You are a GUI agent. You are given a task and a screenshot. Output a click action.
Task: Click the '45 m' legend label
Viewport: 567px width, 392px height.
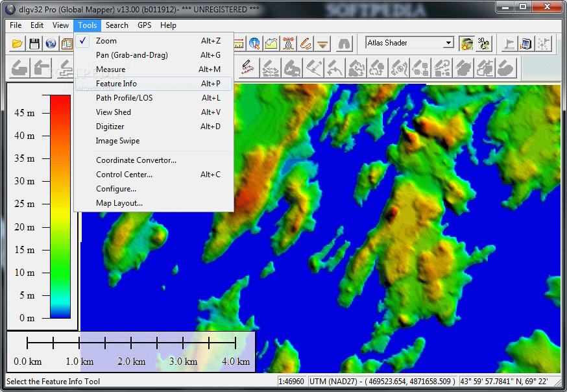25,113
